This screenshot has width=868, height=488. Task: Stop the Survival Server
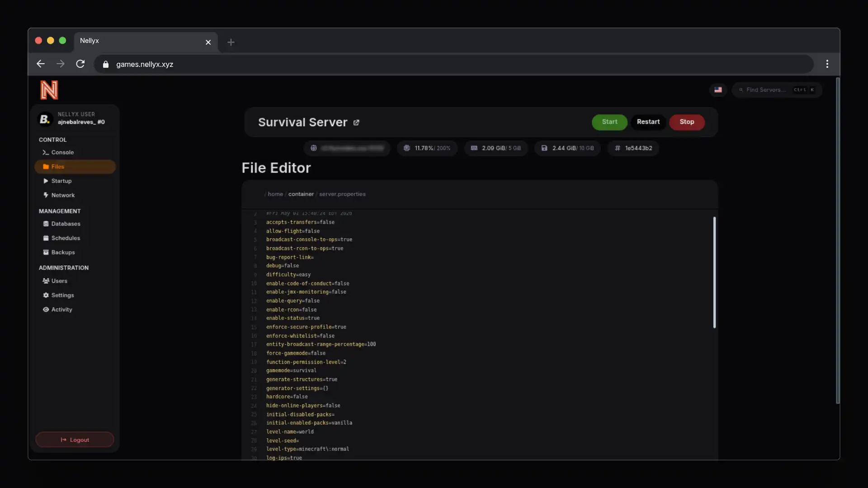687,122
